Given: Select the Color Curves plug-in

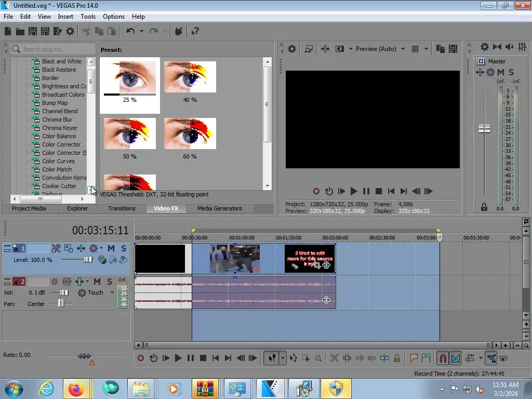Looking at the screenshot, I should click(x=58, y=161).
